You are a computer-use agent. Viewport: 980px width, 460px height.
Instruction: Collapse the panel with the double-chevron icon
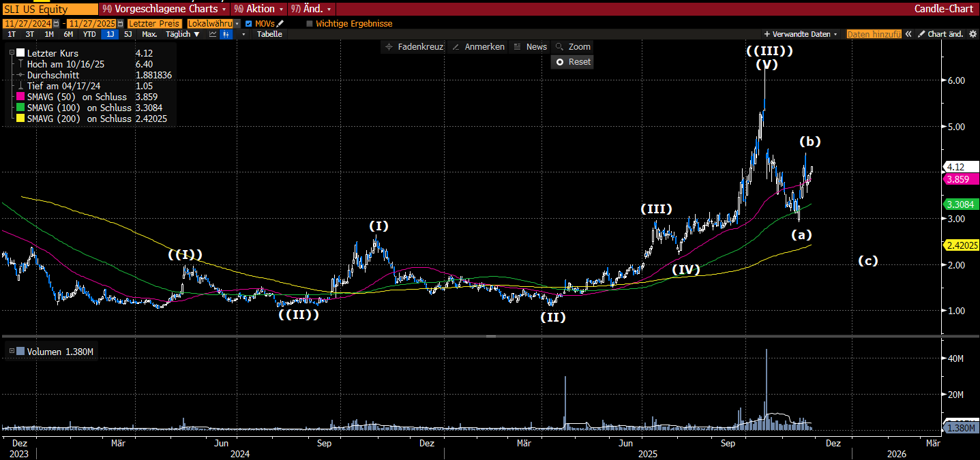click(x=908, y=34)
